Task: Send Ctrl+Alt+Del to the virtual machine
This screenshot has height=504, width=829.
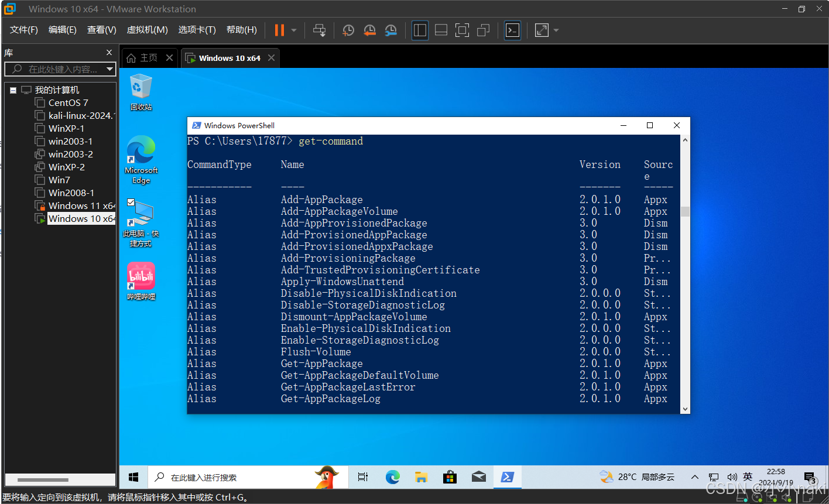Action: 320,30
